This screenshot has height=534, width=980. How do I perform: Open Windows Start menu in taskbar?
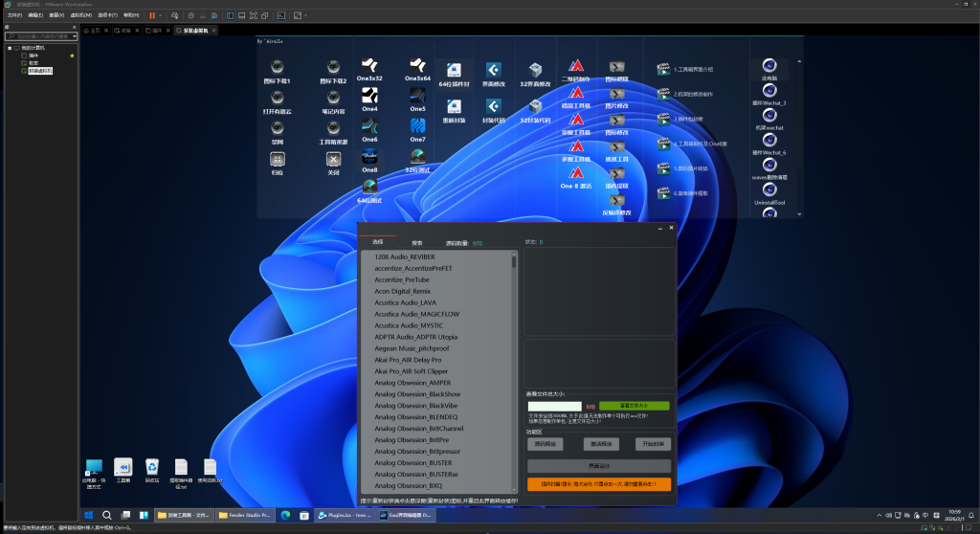[91, 515]
